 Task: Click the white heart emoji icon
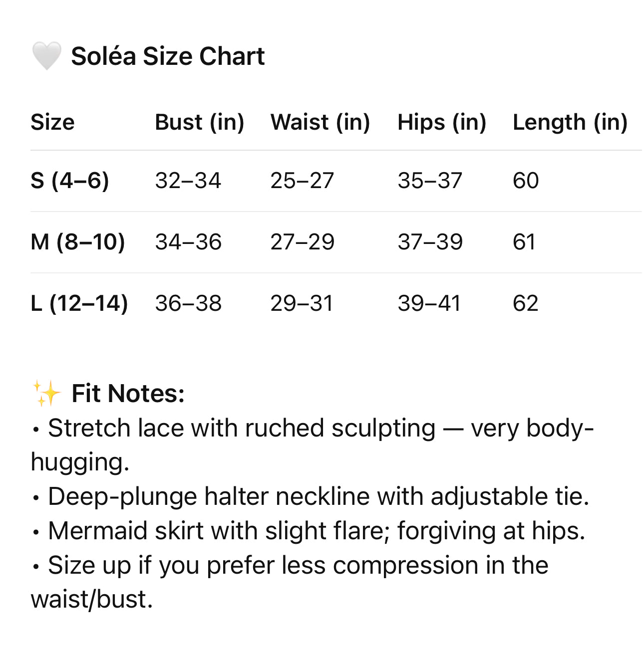coord(46,55)
